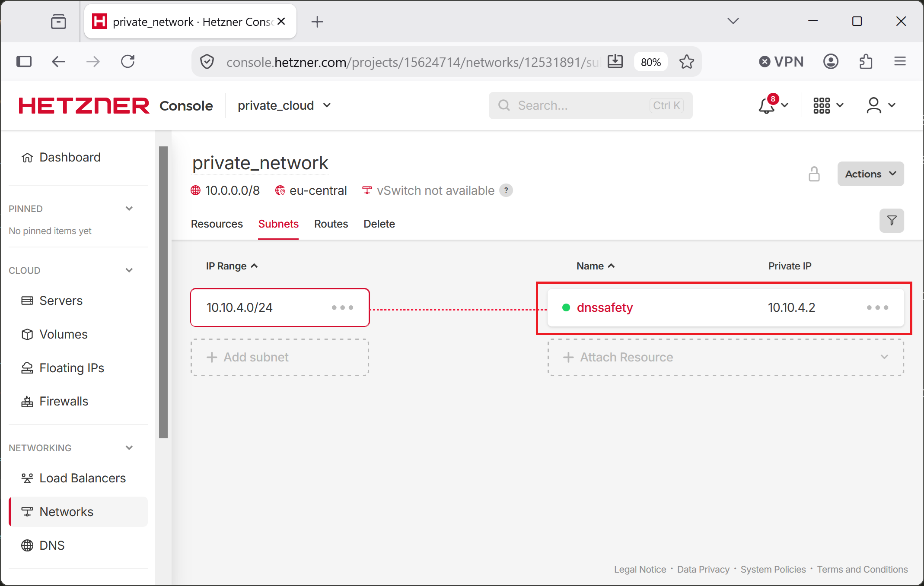This screenshot has height=586, width=924.
Task: Reload the browser page
Action: tap(128, 62)
